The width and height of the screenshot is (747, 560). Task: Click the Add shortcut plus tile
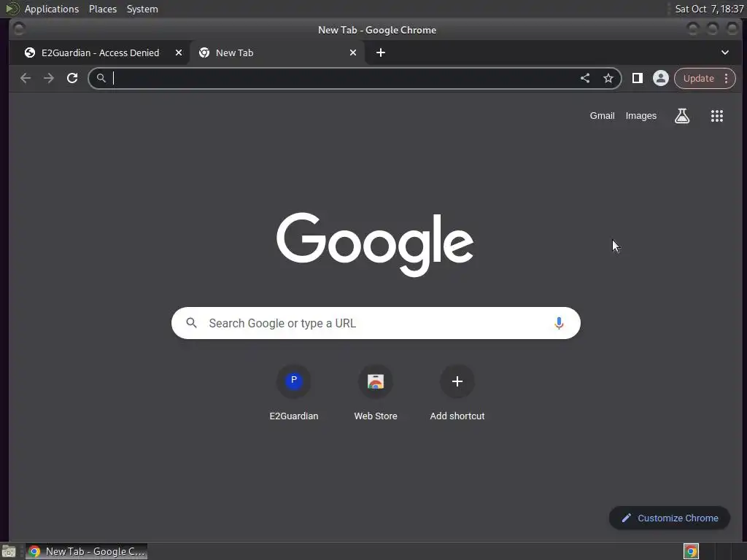pos(457,393)
